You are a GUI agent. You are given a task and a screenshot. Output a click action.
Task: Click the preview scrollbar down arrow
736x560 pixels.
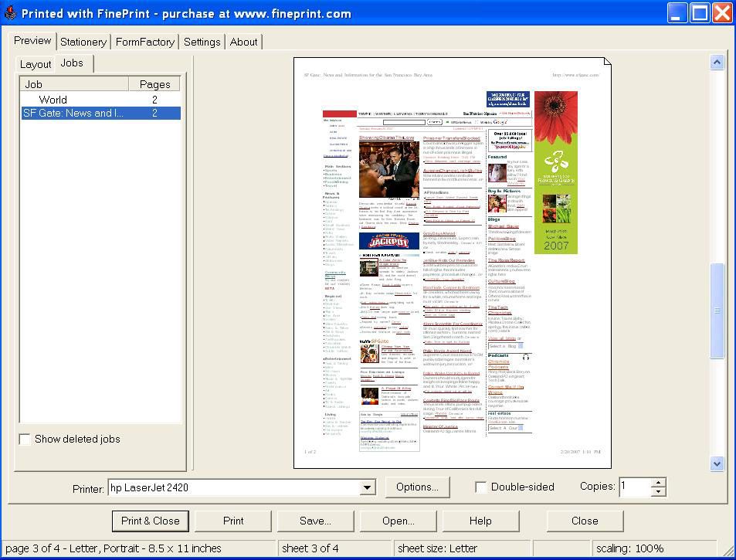[x=717, y=463]
